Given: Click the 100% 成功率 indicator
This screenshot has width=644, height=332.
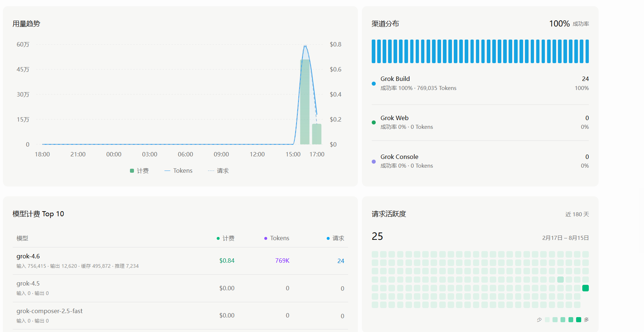Looking at the screenshot, I should pos(569,24).
